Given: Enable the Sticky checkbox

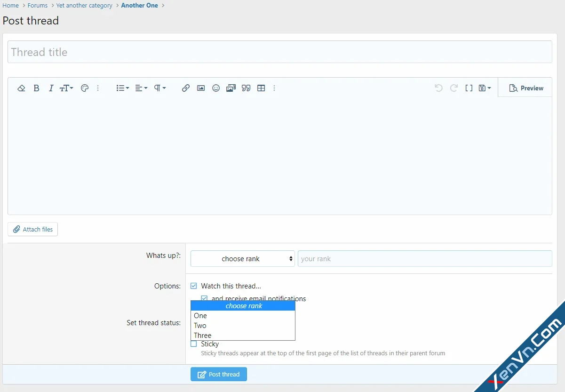Looking at the screenshot, I should pyautogui.click(x=193, y=344).
